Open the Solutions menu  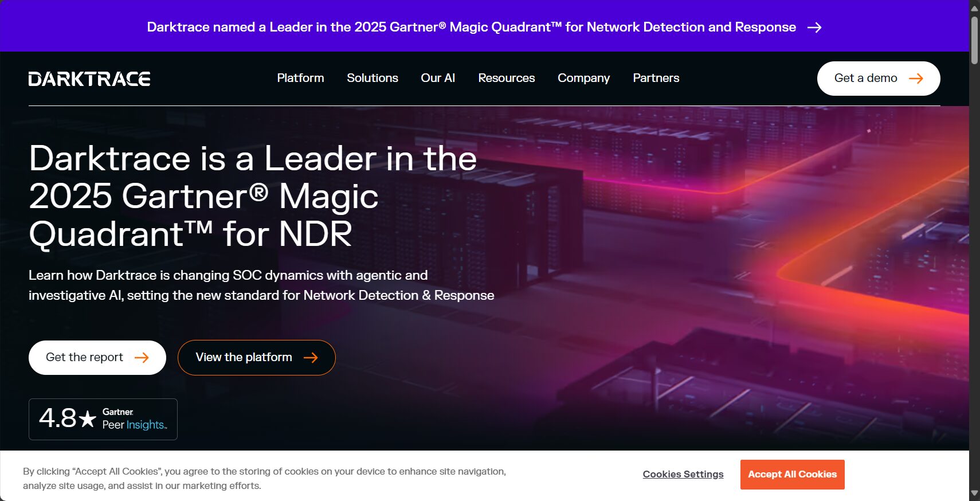coord(373,78)
